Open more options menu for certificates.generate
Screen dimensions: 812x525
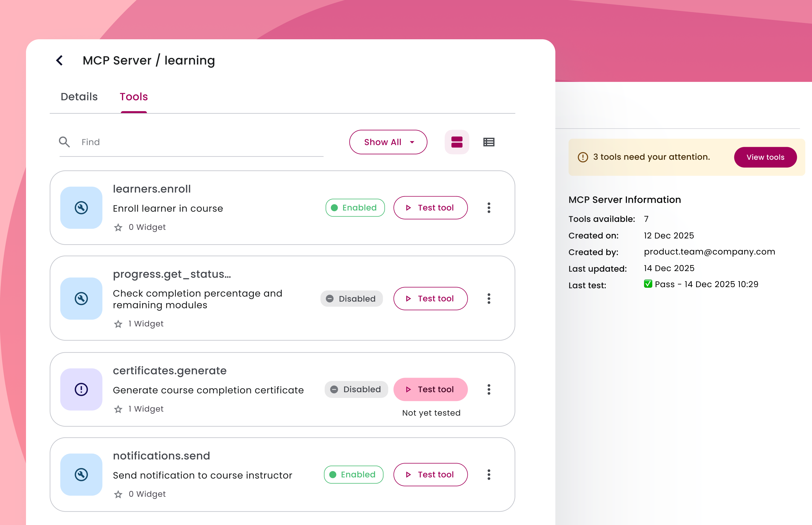click(x=488, y=389)
